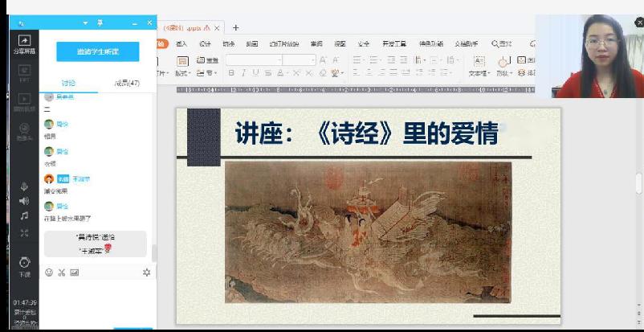The image size is (644, 332).
Task: Click the bulleted list icon
Action: click(357, 60)
